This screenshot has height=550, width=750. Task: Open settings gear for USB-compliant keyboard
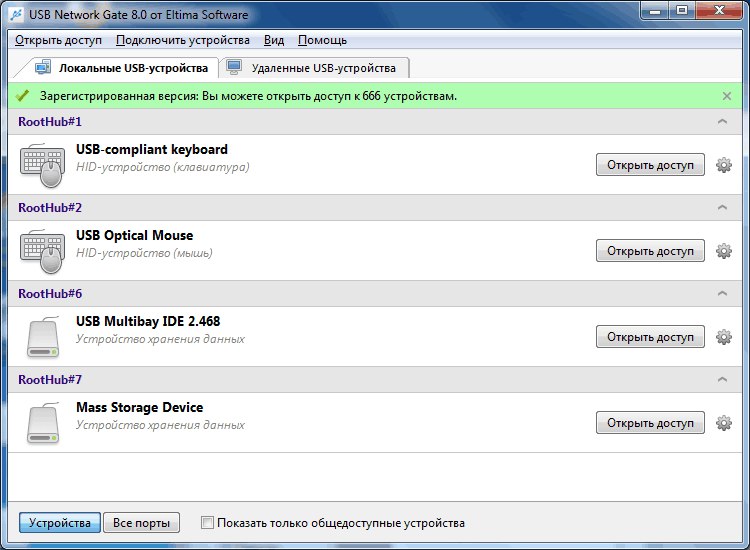(x=723, y=165)
